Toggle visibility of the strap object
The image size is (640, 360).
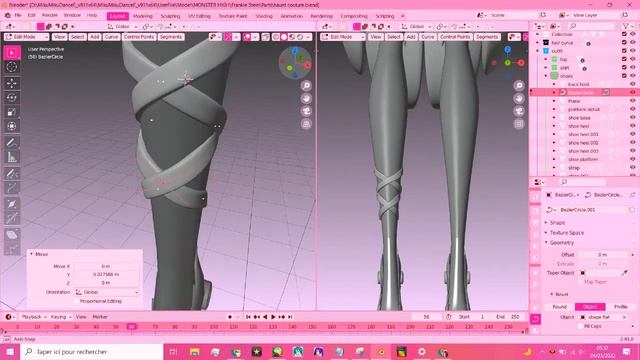pyautogui.click(x=633, y=167)
